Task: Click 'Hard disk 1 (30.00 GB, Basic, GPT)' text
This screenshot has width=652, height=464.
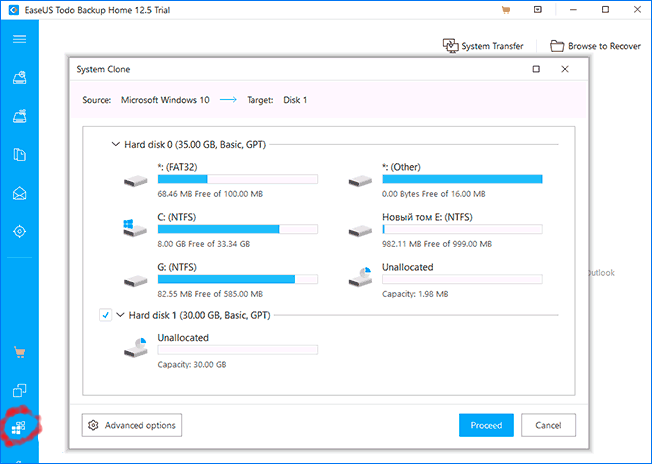Action: coord(200,315)
